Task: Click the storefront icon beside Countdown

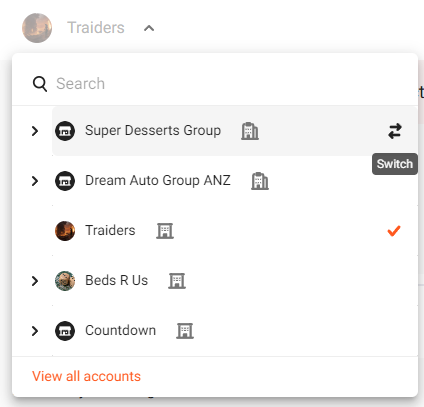Action: tap(185, 331)
